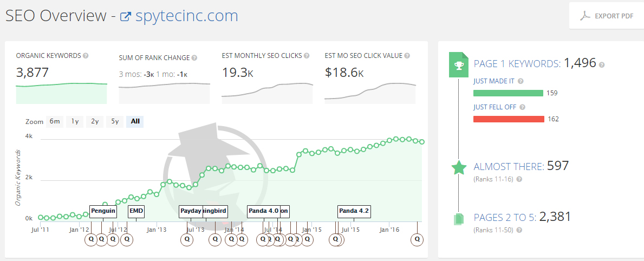Image resolution: width=644 pixels, height=261 pixels.
Task: Open help icon beside Just Made It
Action: (521, 81)
